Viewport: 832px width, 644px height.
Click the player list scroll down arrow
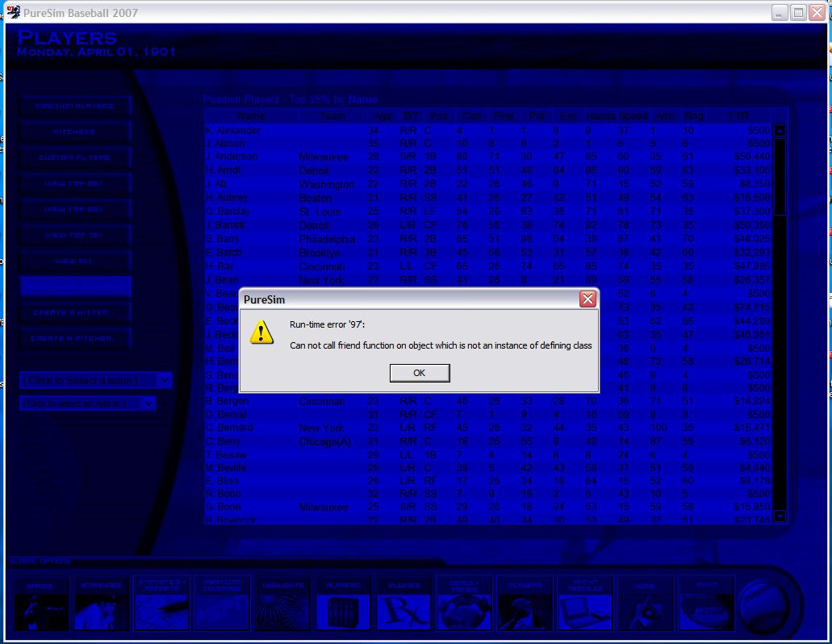click(780, 516)
